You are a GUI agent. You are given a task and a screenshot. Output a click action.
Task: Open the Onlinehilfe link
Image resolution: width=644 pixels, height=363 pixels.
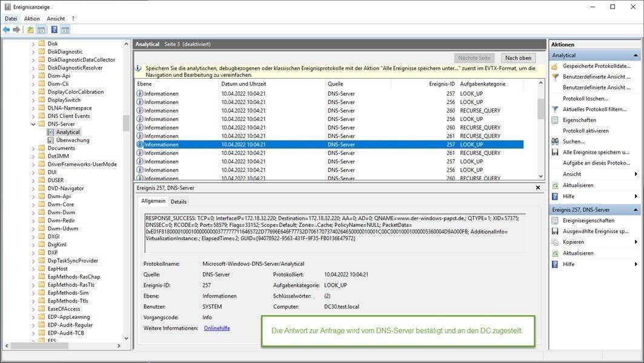(x=217, y=328)
